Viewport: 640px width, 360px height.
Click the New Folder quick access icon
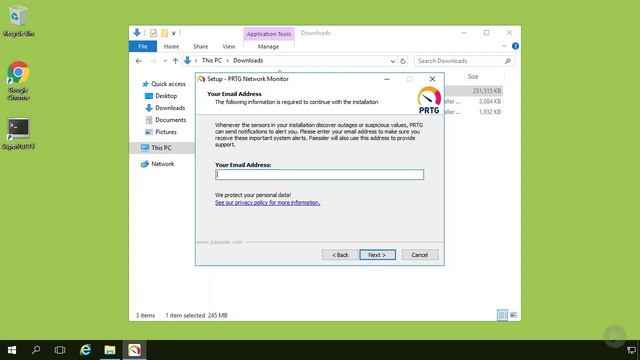pos(164,33)
